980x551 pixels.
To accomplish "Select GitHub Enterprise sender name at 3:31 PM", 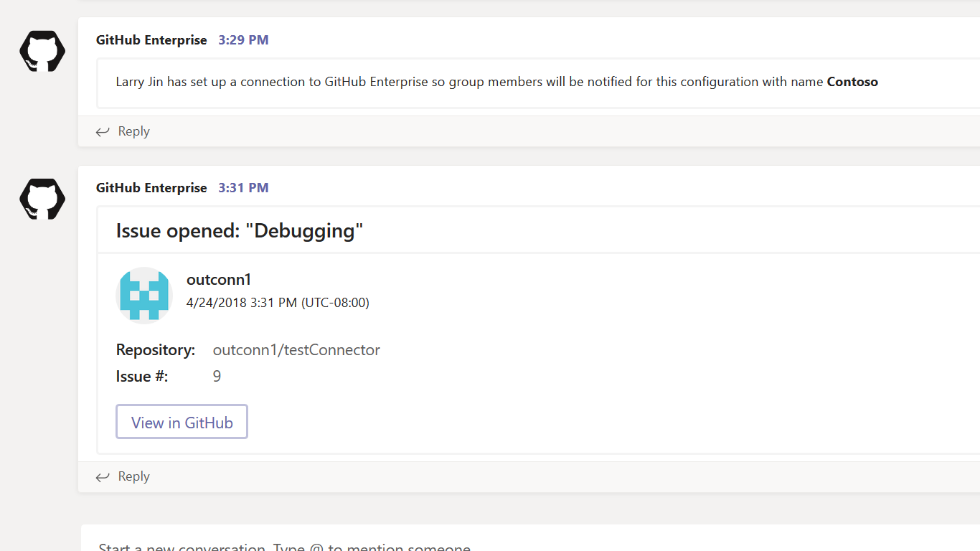I will 151,188.
